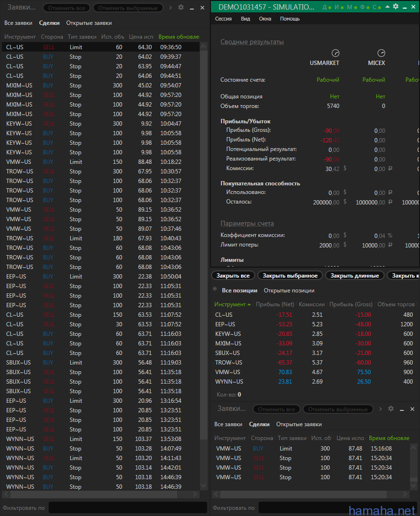The width and height of the screenshot is (420, 516).
Task: Collapse main window with the up-arrow icon
Action: click(x=387, y=6)
